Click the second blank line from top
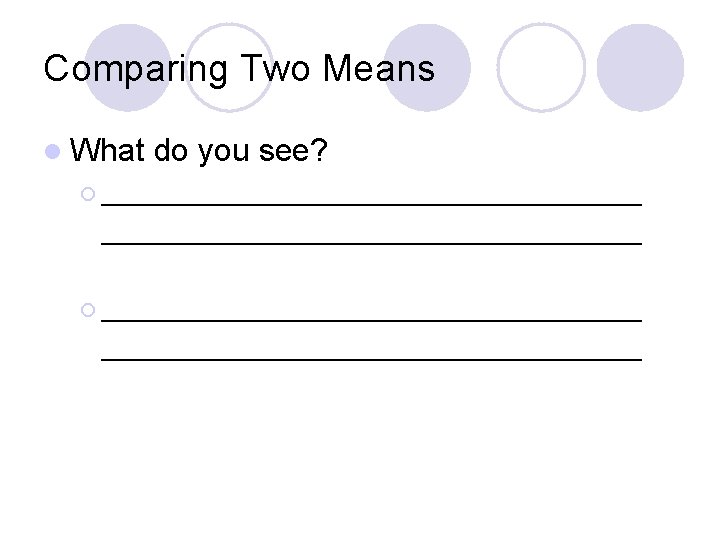The width and height of the screenshot is (720, 540). click(371, 242)
